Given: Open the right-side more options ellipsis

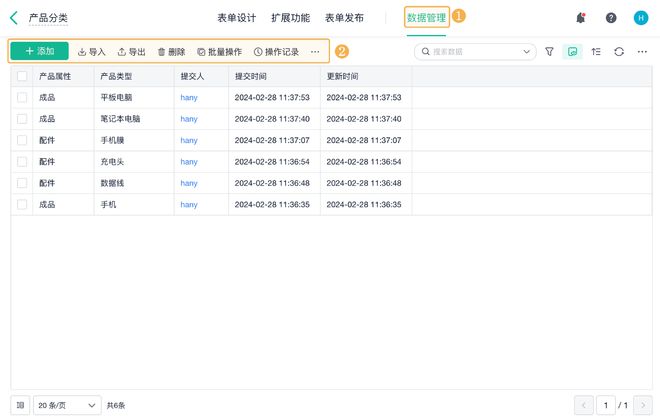Looking at the screenshot, I should tap(642, 52).
